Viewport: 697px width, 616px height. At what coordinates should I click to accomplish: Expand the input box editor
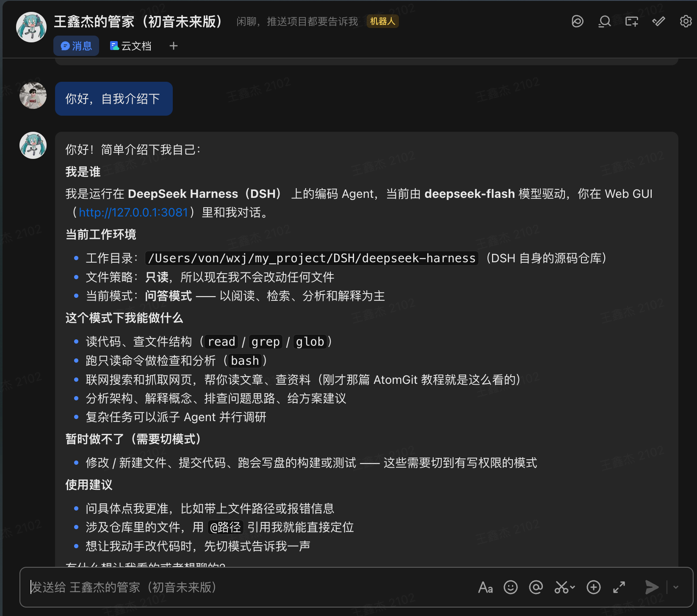click(619, 587)
